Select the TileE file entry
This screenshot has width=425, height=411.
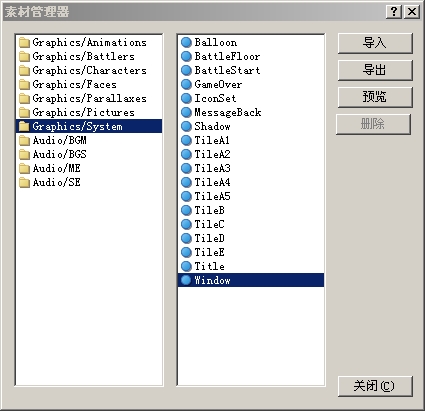tap(209, 253)
